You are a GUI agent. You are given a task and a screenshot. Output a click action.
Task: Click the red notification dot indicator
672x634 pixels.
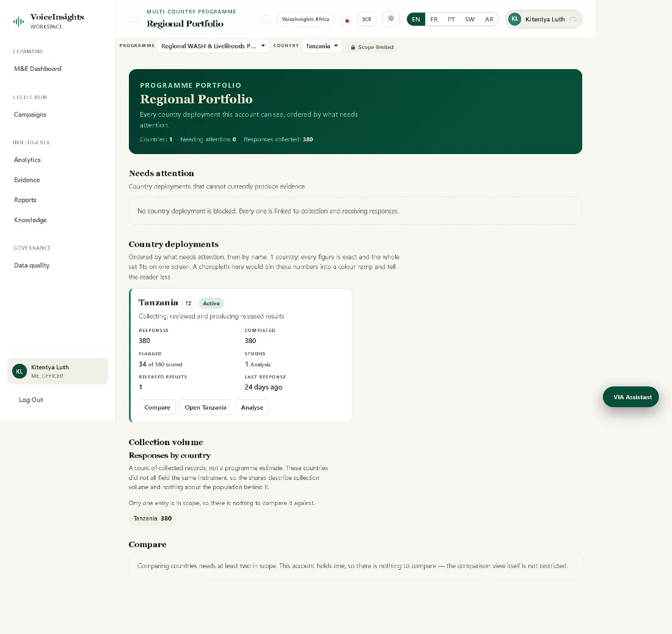pyautogui.click(x=347, y=21)
